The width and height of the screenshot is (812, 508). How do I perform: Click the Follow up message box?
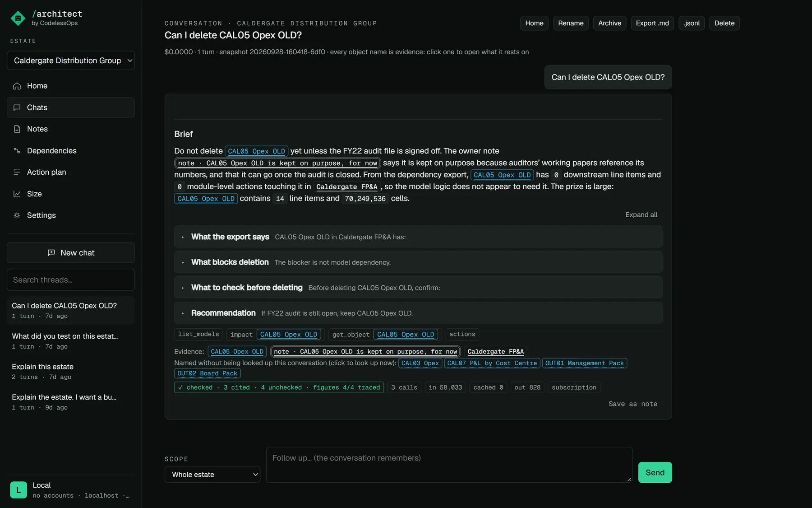coord(449,465)
